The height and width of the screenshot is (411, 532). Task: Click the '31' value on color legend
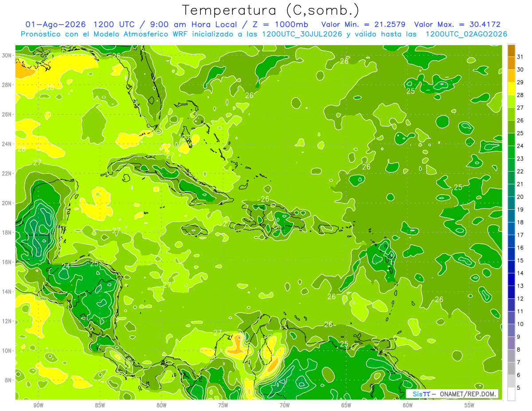point(520,57)
